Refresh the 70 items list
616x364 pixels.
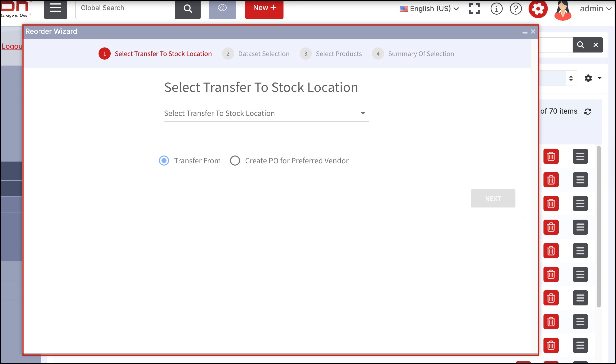(588, 111)
